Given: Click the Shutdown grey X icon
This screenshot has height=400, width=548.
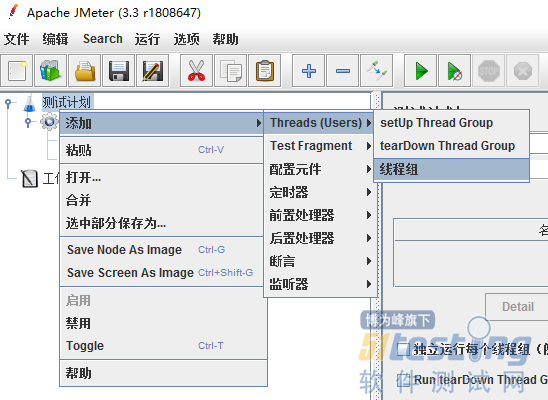Looking at the screenshot, I should [x=523, y=71].
